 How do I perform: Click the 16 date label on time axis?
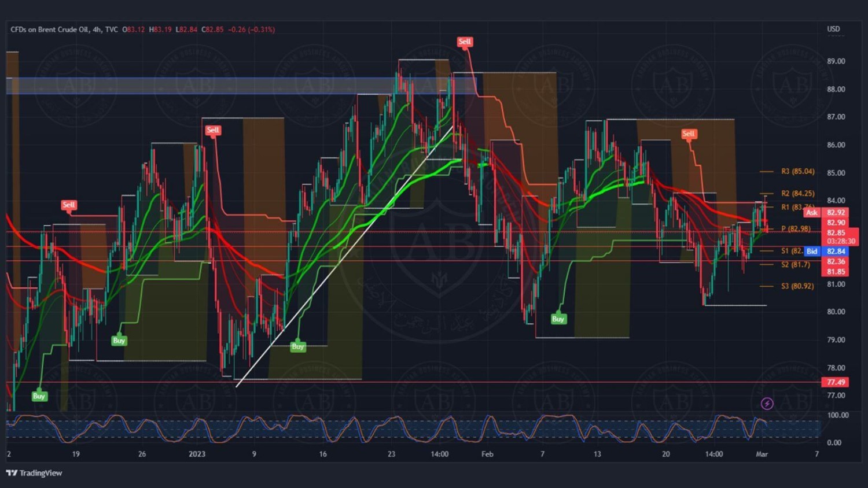(x=323, y=454)
